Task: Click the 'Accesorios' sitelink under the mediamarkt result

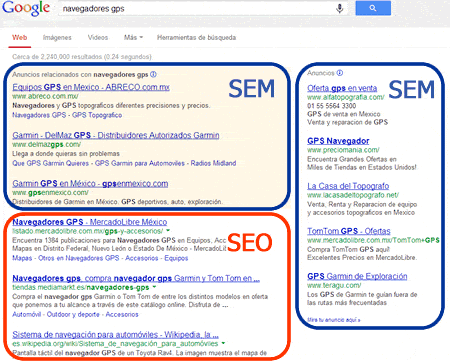Action: pyautogui.click(x=122, y=314)
